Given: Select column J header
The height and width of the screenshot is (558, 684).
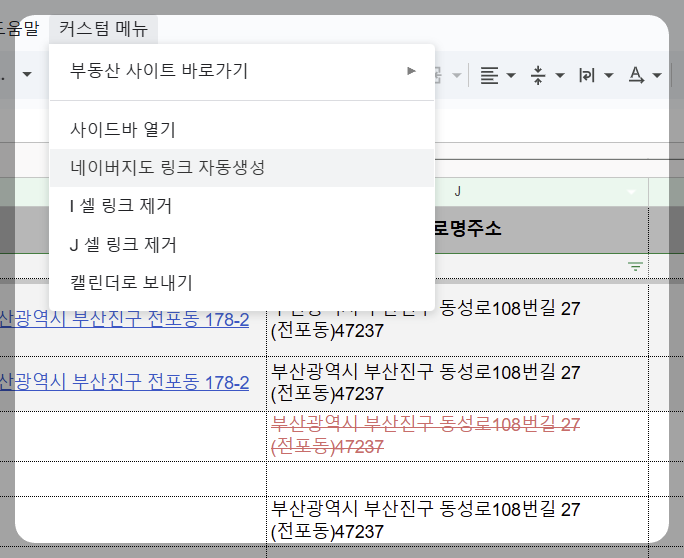Looking at the screenshot, I should pyautogui.click(x=457, y=192).
